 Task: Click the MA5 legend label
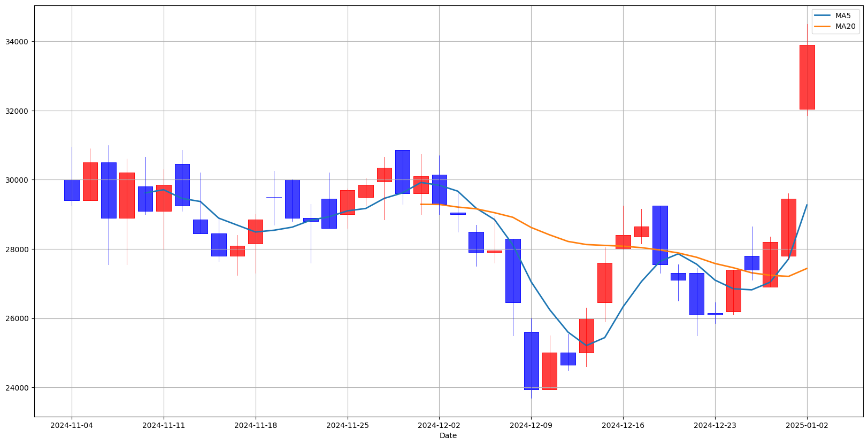[x=843, y=15]
